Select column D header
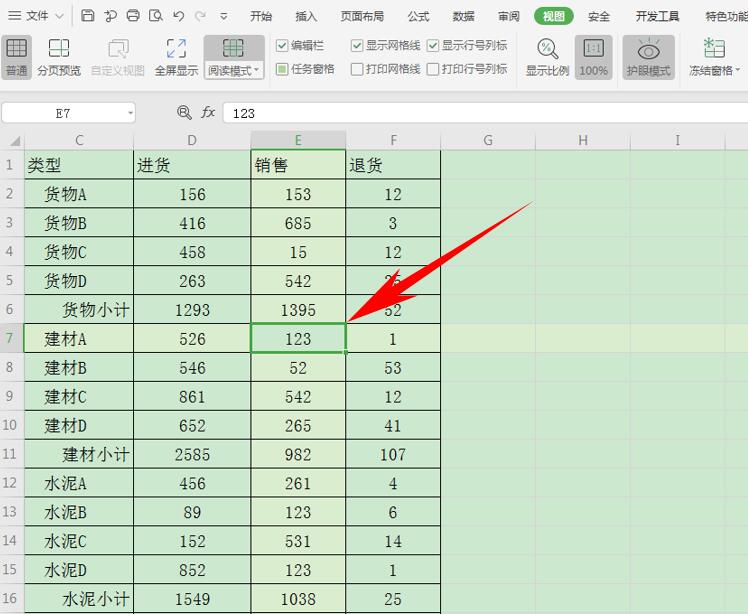748x614 pixels. pos(192,140)
